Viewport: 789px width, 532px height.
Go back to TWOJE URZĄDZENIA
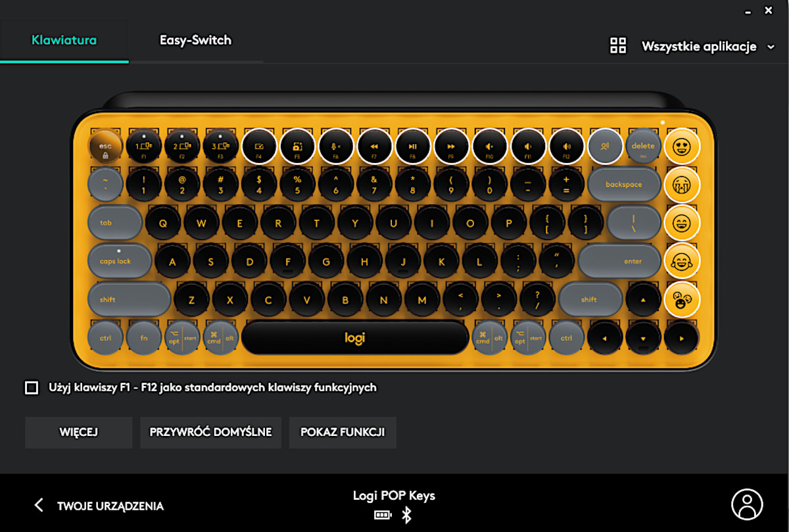(99, 506)
